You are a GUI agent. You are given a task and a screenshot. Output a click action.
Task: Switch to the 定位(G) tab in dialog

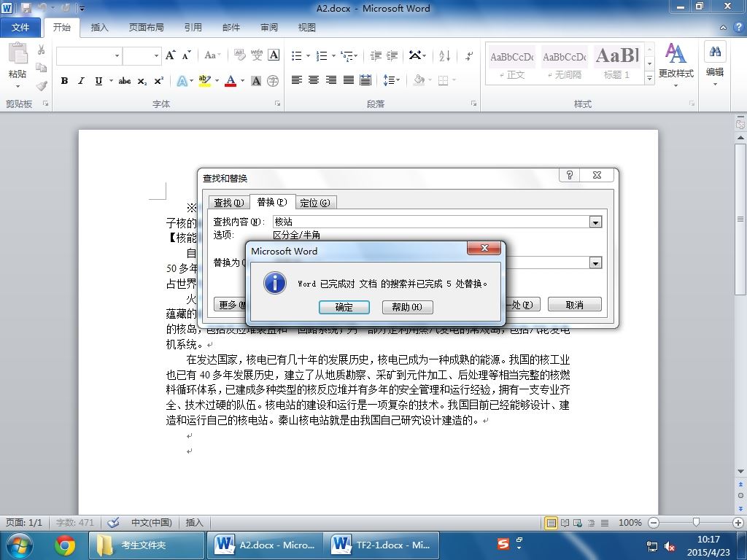click(315, 203)
